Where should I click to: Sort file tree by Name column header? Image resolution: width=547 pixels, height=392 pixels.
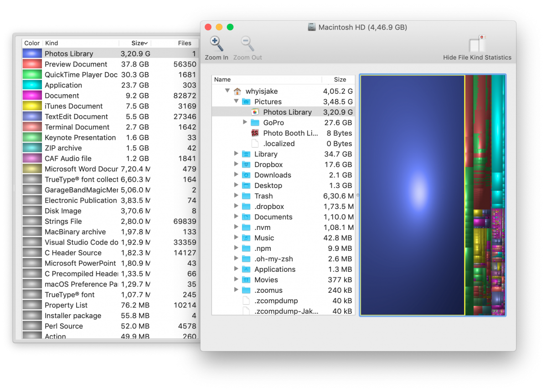[267, 79]
